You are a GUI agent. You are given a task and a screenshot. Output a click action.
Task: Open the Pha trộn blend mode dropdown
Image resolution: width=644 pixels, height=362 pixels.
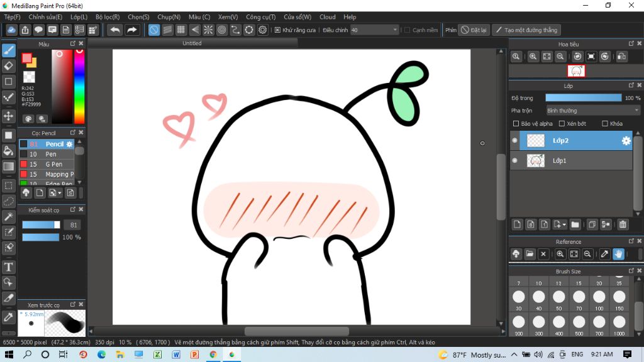pyautogui.click(x=592, y=111)
